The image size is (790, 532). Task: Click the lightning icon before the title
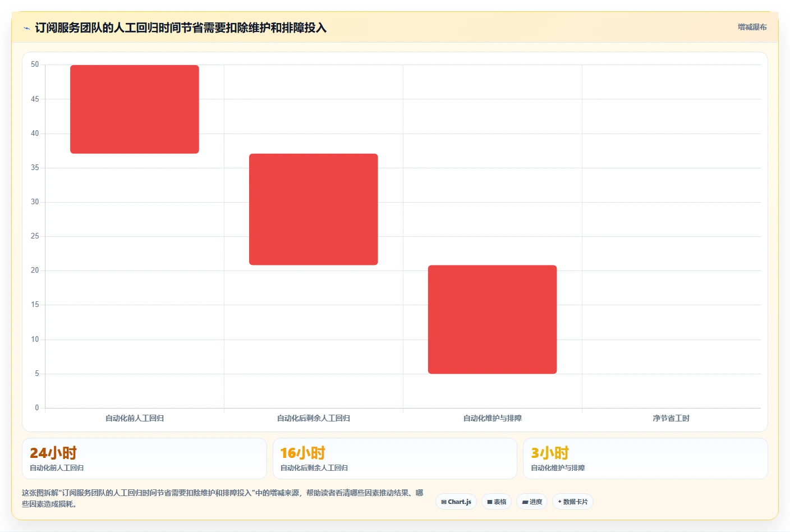point(26,28)
